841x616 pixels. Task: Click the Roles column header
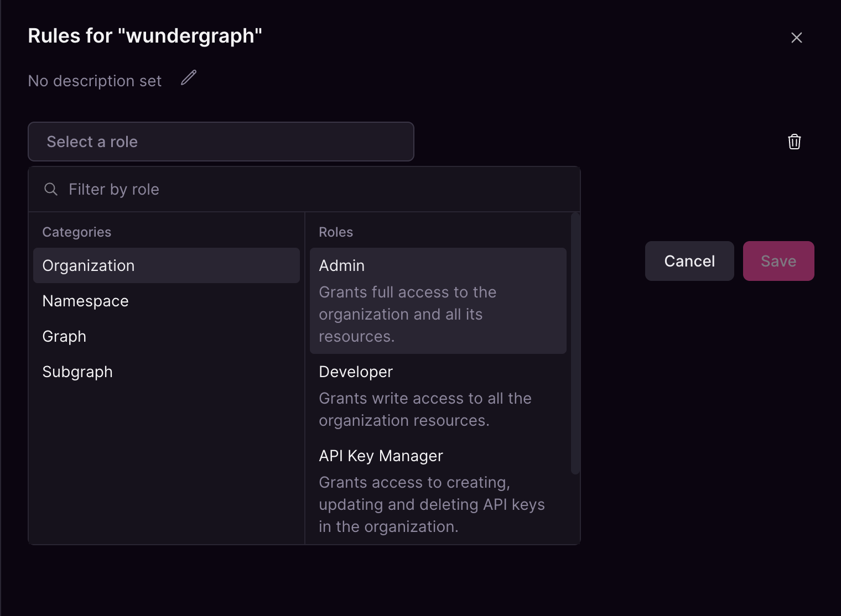(336, 232)
